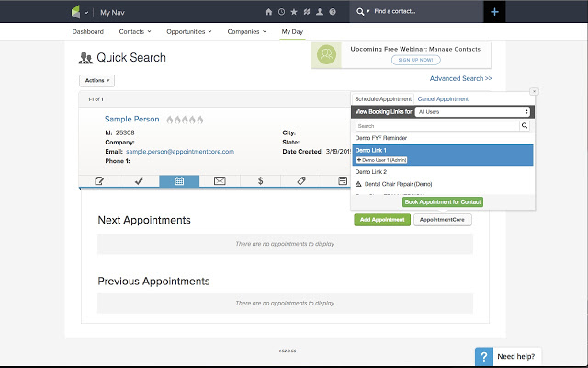The height and width of the screenshot is (368, 588).
Task: Open the Advanced Search link
Action: tap(460, 78)
